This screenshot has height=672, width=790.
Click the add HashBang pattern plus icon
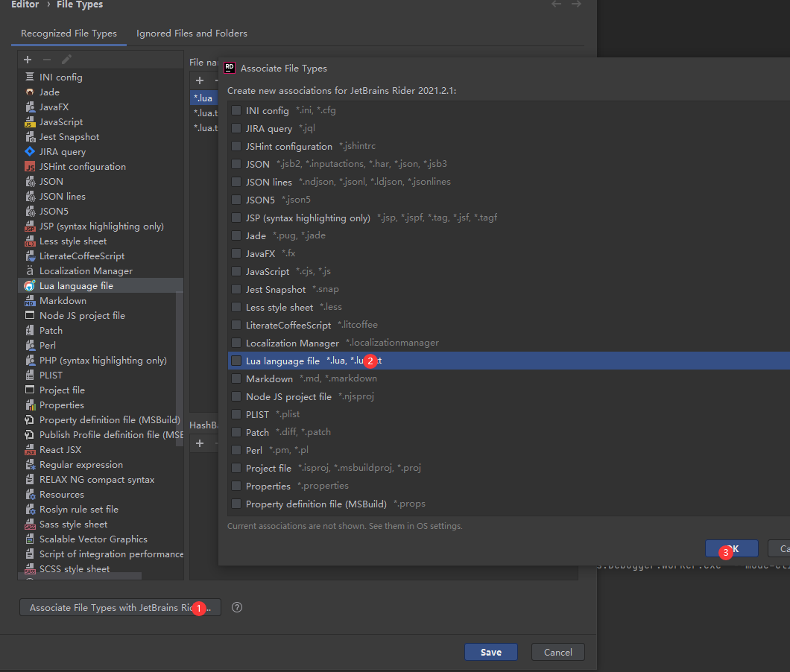click(x=200, y=443)
